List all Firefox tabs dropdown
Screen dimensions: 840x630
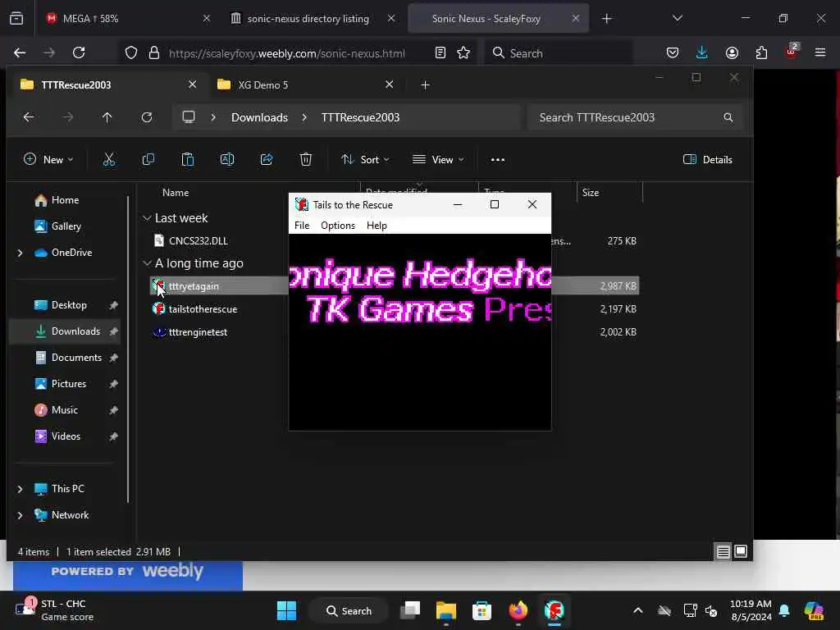click(x=677, y=19)
